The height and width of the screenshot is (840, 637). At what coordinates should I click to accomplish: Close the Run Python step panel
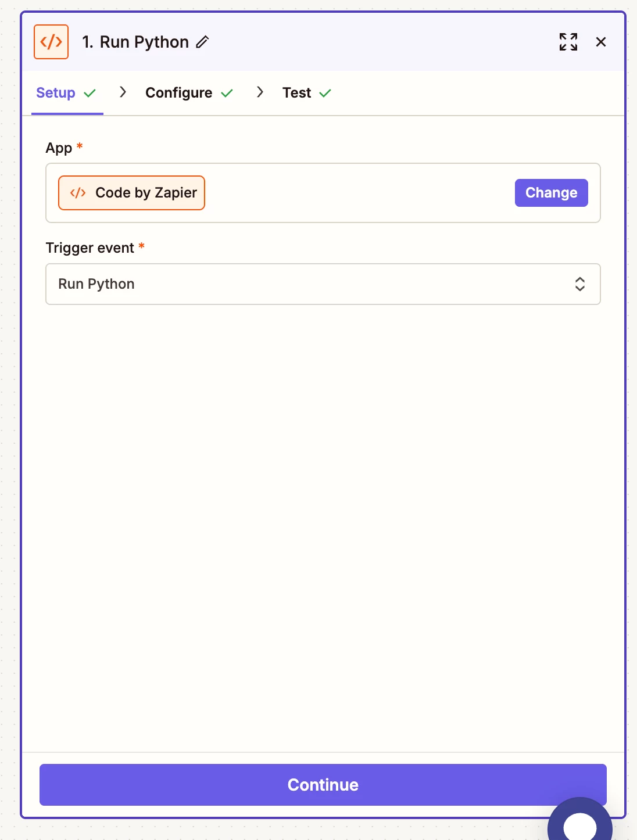click(601, 42)
